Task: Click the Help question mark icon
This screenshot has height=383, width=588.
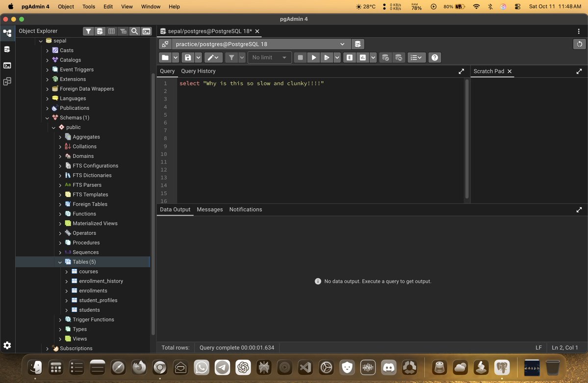Action: [x=435, y=57]
